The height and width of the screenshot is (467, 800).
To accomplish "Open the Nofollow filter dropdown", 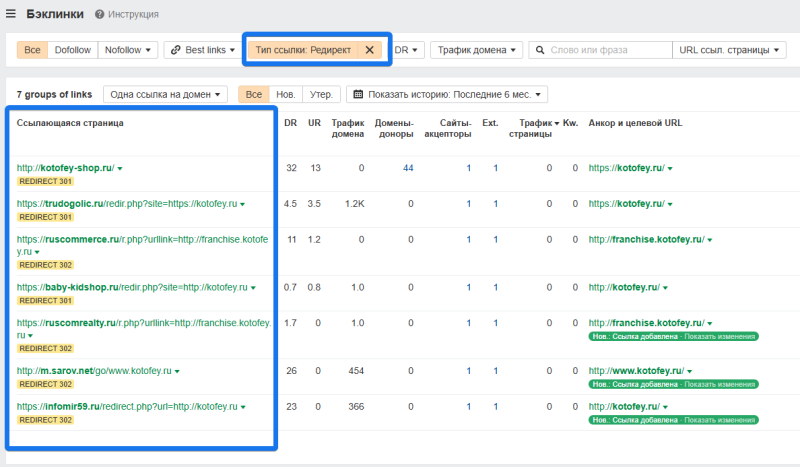I will [x=127, y=50].
